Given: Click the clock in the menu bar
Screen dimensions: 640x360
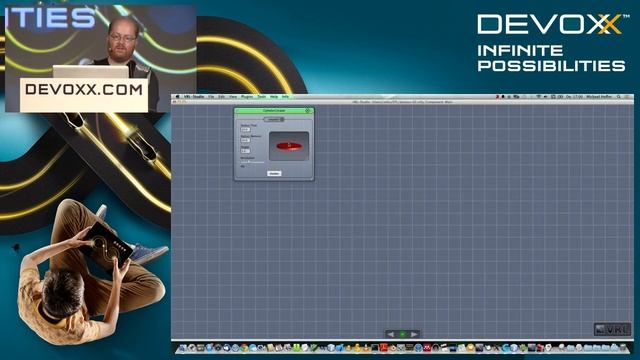Looking at the screenshot, I should click(574, 97).
